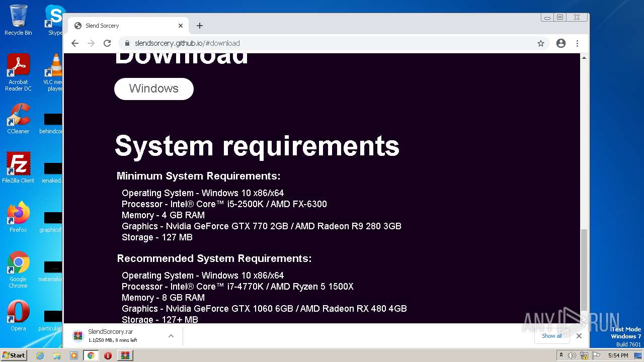Viewport: 644px width, 362px height.
Task: Close the downloads bar
Action: pyautogui.click(x=579, y=336)
